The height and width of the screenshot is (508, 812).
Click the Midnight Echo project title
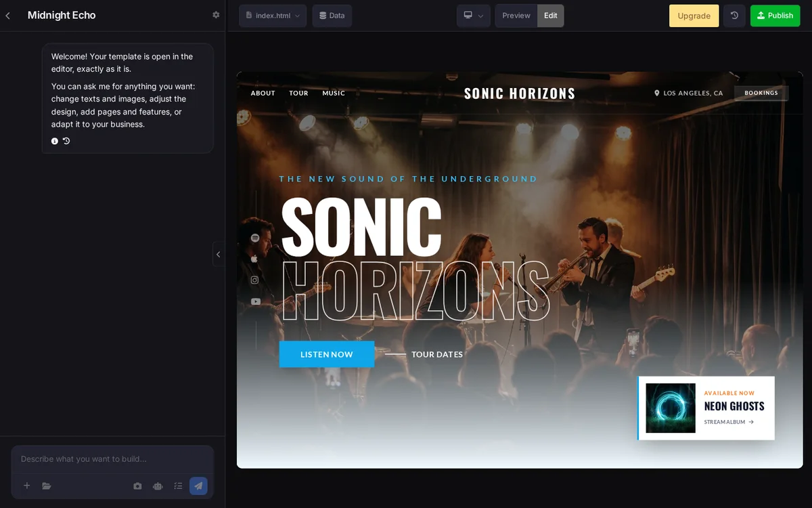62,15
